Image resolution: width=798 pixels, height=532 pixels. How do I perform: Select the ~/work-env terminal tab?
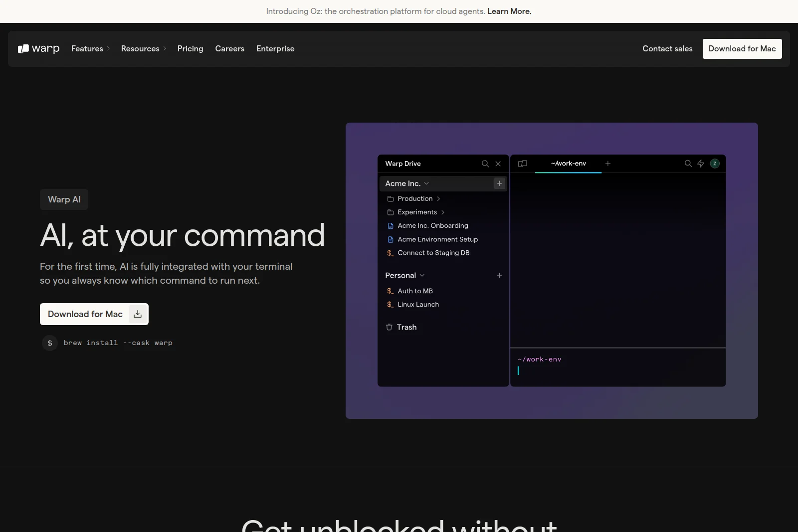568,164
